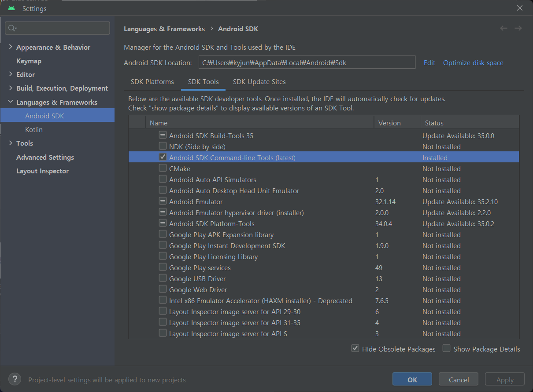Check Google Play APK Expansion library
The height and width of the screenshot is (392, 533).
pos(163,234)
